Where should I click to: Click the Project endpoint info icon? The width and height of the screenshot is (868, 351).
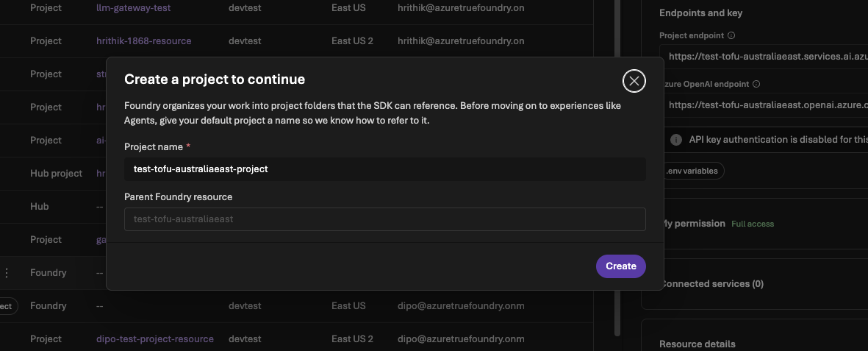click(731, 35)
